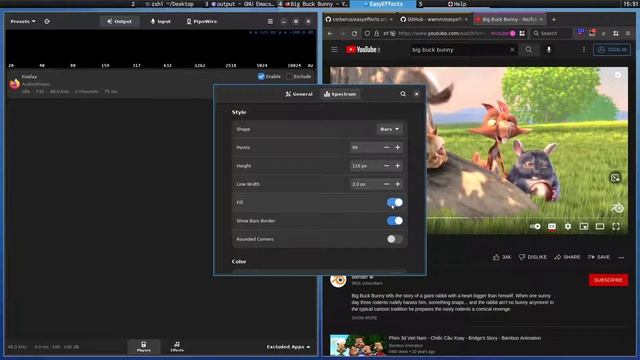Switch to the Input tab in EasyEffects
The image size is (640, 360).
coord(160,21)
